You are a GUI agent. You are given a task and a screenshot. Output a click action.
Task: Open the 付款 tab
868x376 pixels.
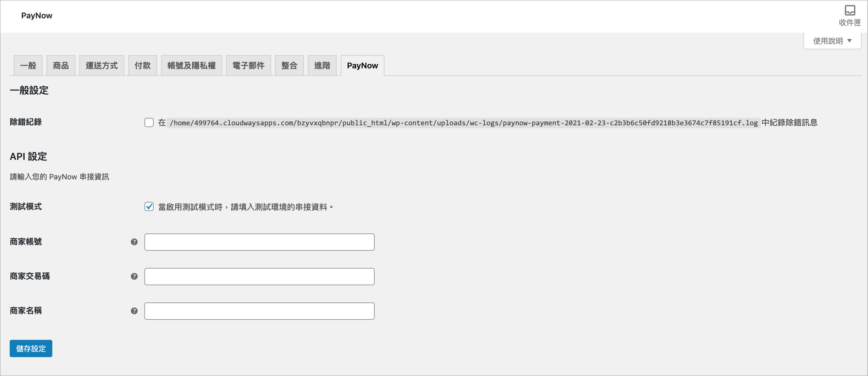point(142,65)
